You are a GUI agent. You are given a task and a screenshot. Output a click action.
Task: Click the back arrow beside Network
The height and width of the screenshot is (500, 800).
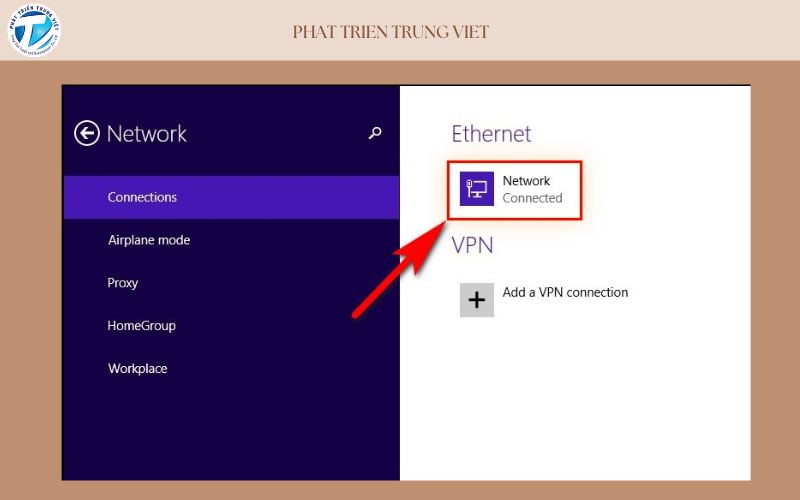pos(87,133)
